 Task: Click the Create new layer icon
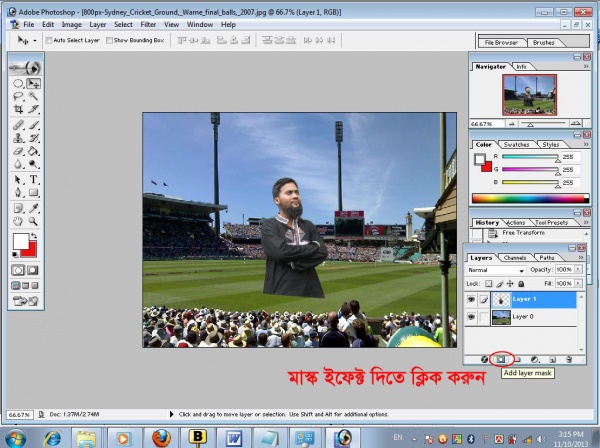(x=551, y=358)
